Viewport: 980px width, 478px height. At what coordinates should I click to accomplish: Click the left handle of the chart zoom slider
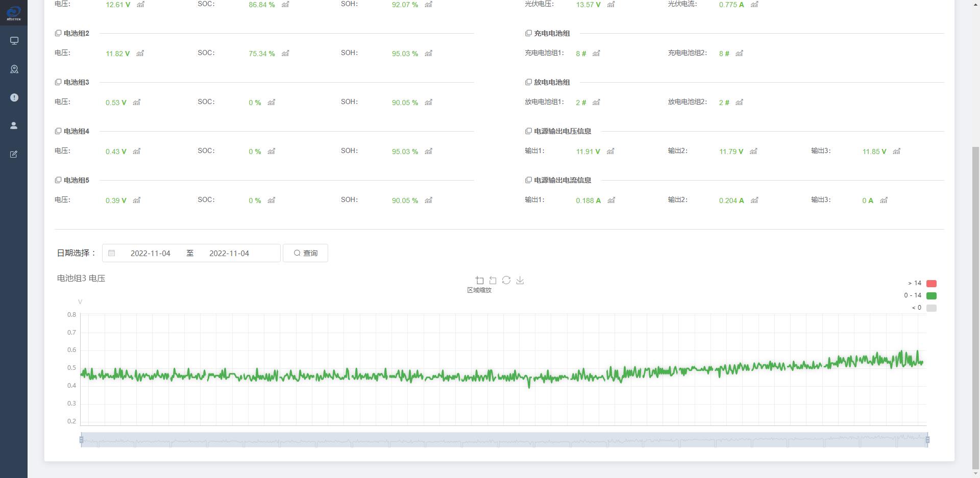pos(81,440)
